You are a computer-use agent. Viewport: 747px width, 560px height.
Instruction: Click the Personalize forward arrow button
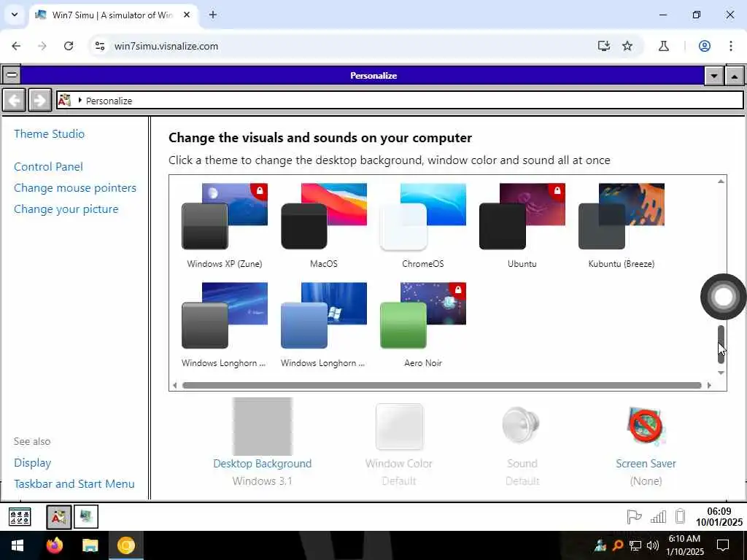pos(40,101)
